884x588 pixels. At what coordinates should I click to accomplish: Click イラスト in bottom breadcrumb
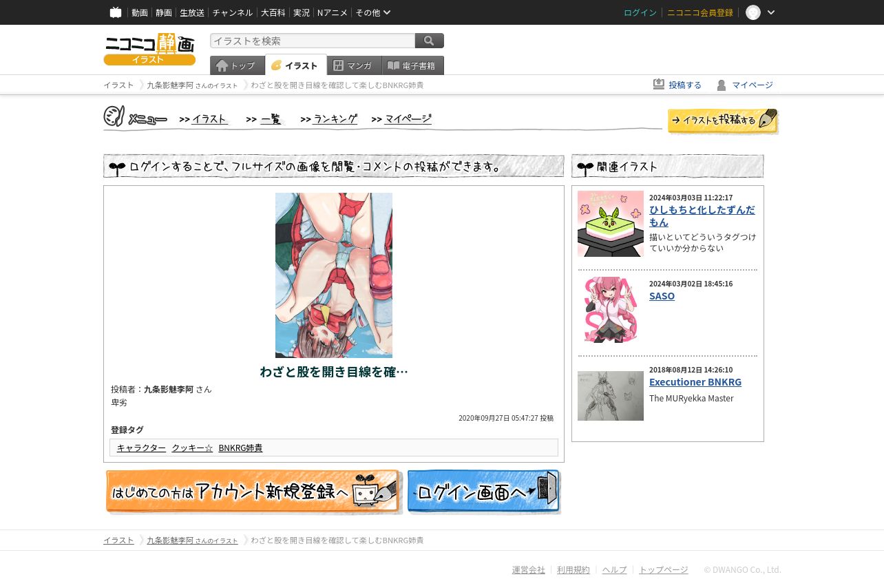tap(118, 540)
